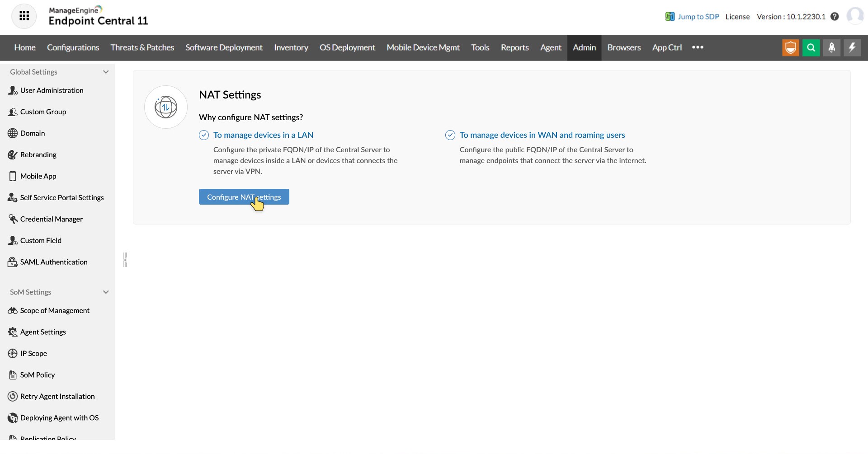Click the Custom Field icon
The height and width of the screenshot is (454, 868).
click(x=13, y=241)
